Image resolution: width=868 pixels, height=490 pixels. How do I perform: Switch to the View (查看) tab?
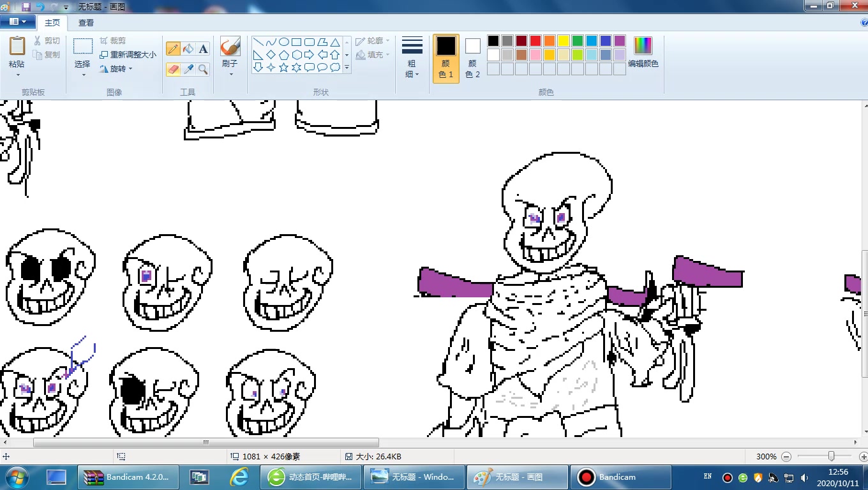[86, 22]
